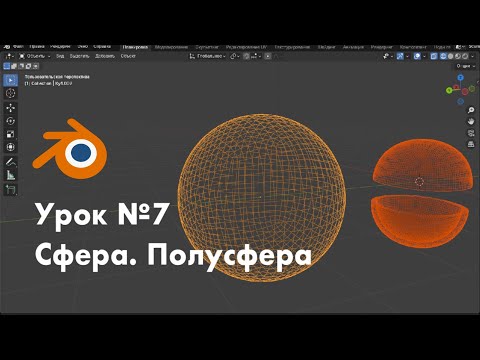Toggle viewport overlays visibility

click(417, 56)
